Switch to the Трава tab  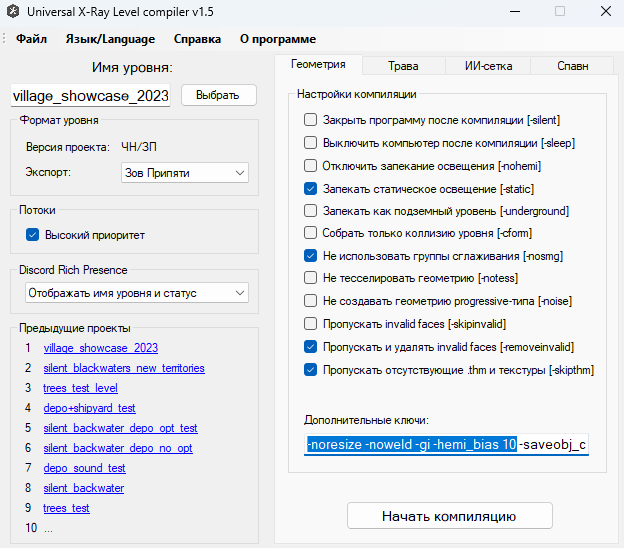click(x=403, y=66)
